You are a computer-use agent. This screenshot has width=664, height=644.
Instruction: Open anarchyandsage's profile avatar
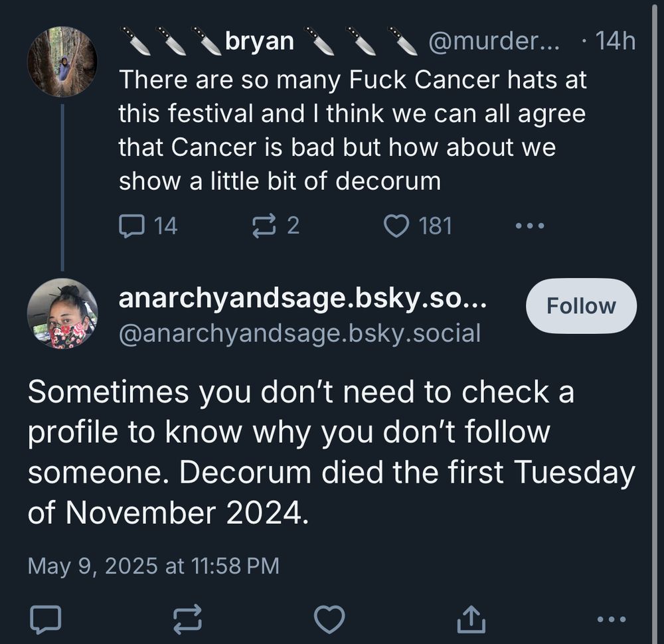[62, 313]
